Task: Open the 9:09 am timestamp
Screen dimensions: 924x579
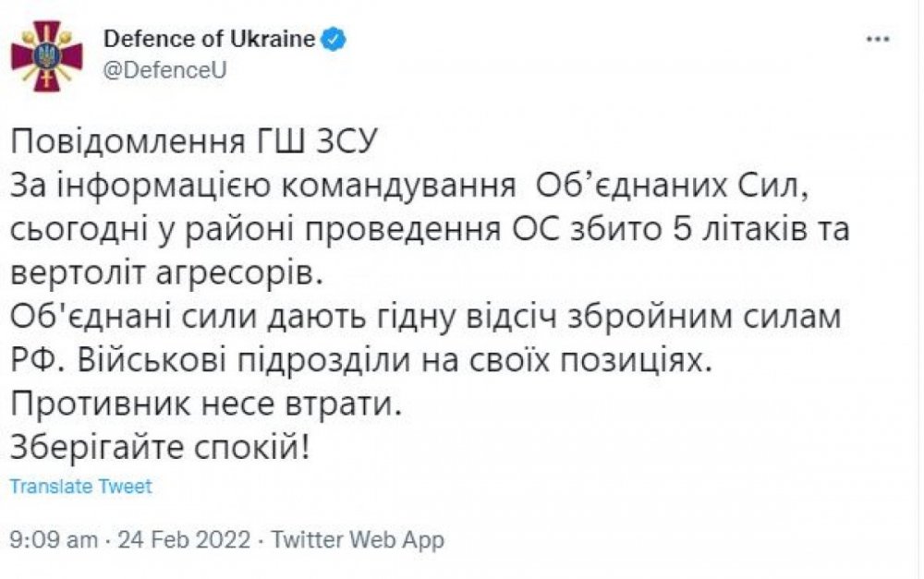Action: pos(54,539)
